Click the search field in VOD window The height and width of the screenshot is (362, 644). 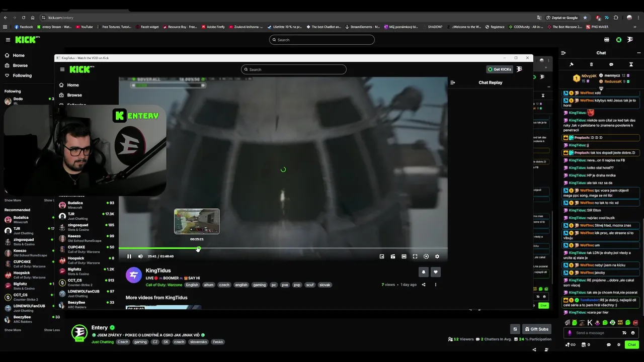(x=294, y=69)
